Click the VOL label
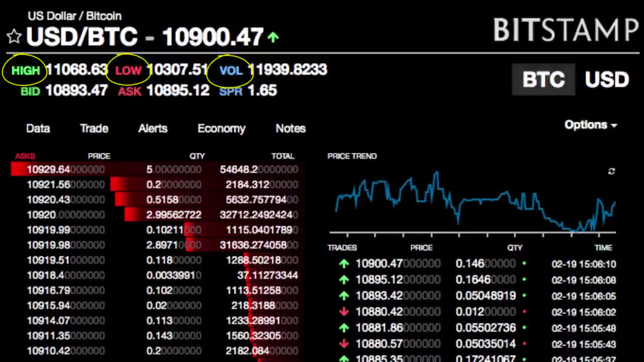Image resolution: width=644 pixels, height=362 pixels. 231,70
